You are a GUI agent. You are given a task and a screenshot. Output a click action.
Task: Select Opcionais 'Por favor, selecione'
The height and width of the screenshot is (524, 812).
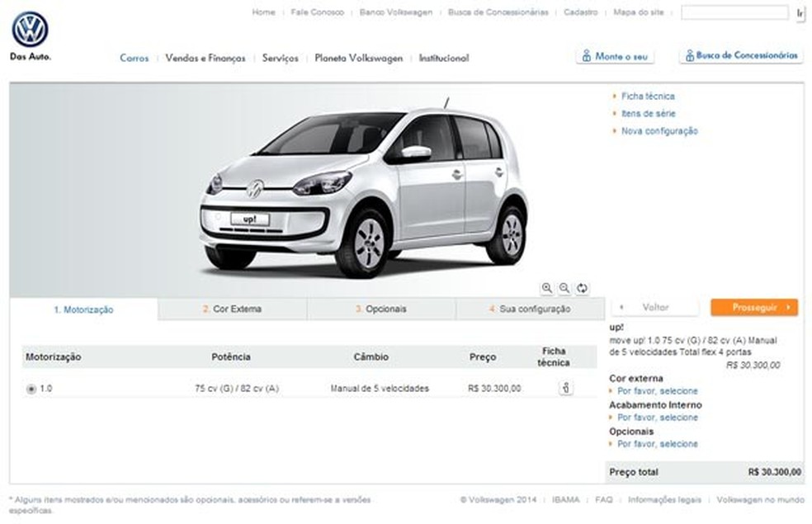click(657, 444)
